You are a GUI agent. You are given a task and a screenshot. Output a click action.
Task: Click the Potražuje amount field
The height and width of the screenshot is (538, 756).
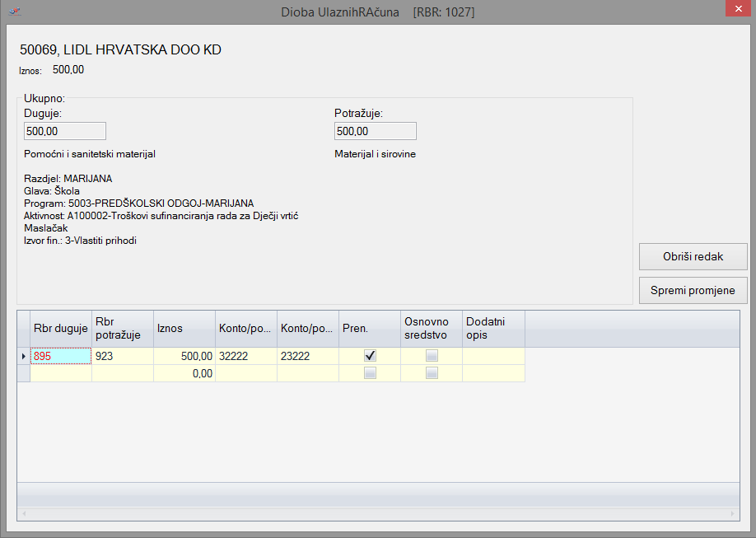[x=375, y=131]
